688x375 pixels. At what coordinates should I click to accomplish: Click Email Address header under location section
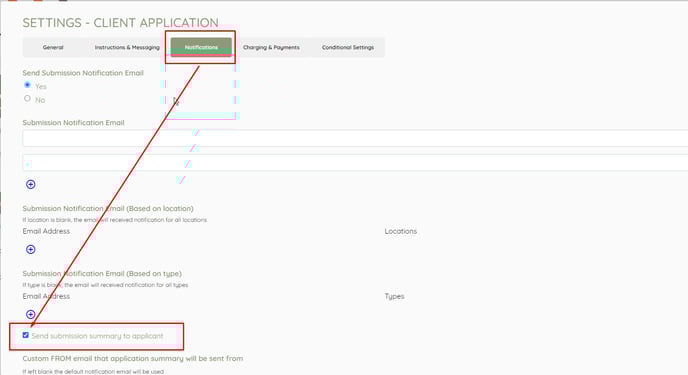point(46,231)
